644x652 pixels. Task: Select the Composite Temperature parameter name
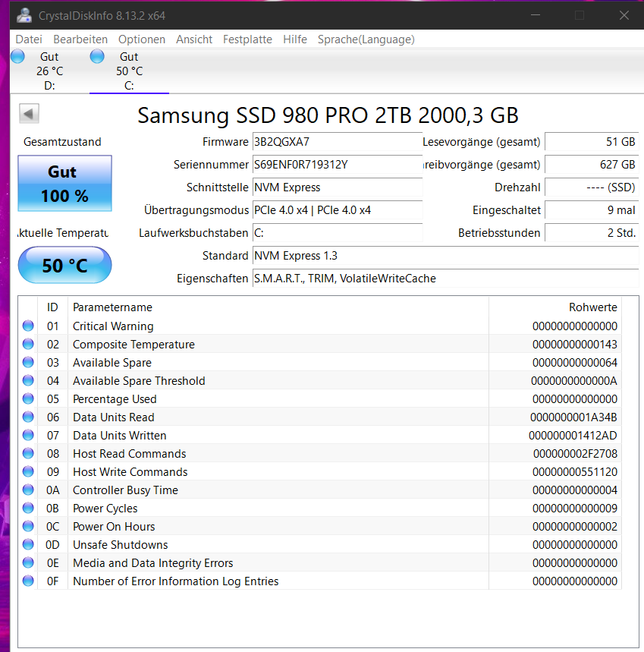click(134, 345)
